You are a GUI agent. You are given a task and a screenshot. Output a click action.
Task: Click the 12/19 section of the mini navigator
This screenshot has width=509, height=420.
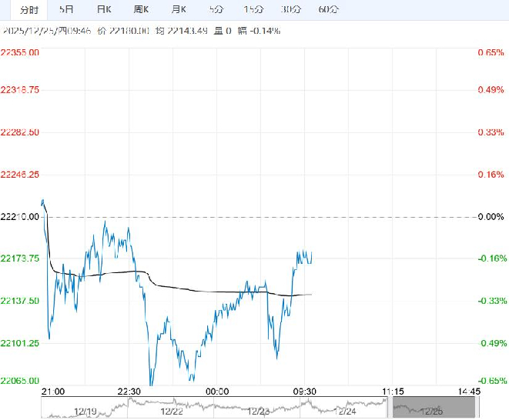(85, 410)
